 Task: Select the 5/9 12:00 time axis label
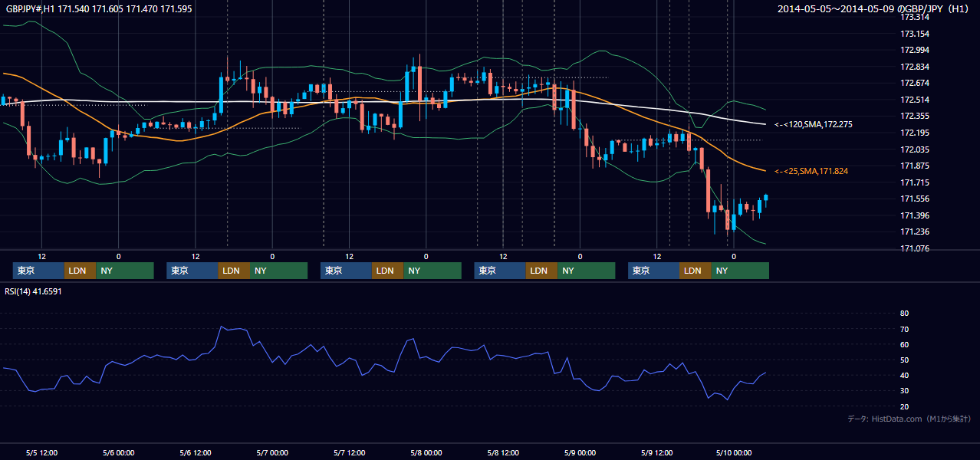[656, 453]
